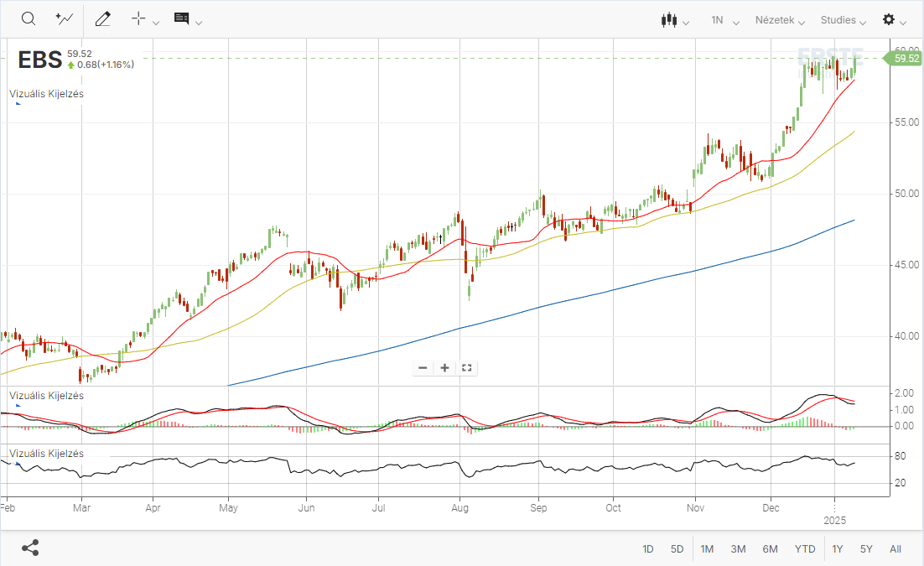The height and width of the screenshot is (566, 924).
Task: Expand the chart type dropdown arrow
Action: (x=686, y=23)
